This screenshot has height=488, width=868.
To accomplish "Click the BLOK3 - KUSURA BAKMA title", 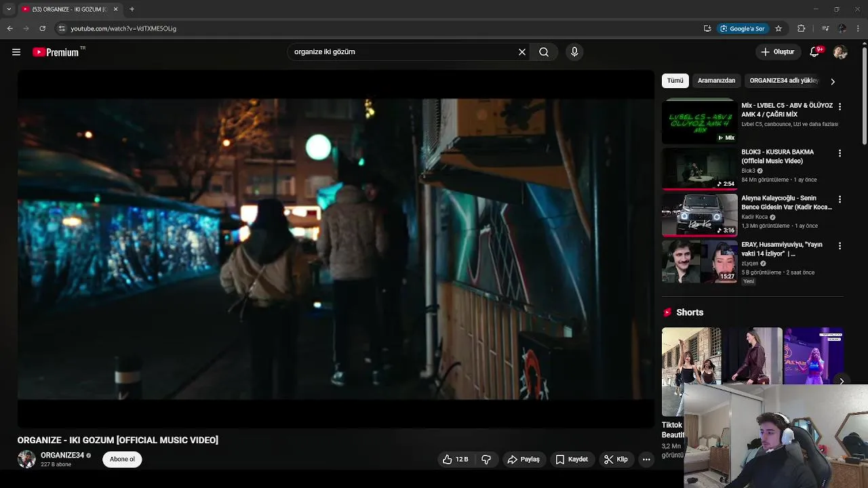I will [777, 157].
